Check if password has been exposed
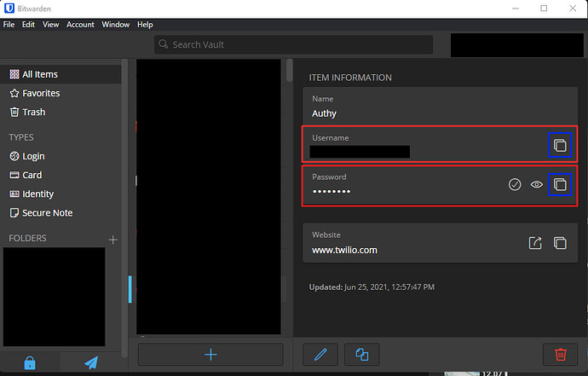 tap(515, 184)
